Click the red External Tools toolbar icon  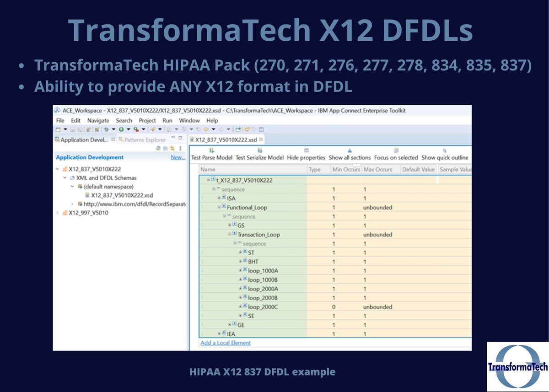click(x=136, y=129)
